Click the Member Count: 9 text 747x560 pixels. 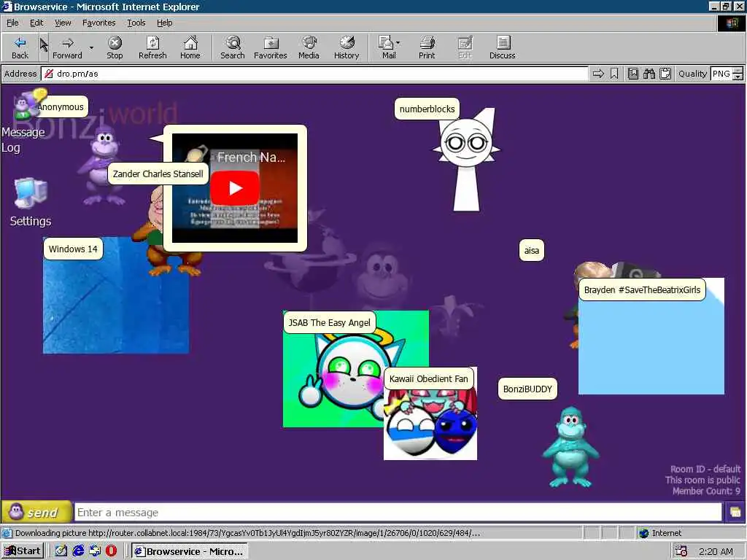tap(706, 491)
